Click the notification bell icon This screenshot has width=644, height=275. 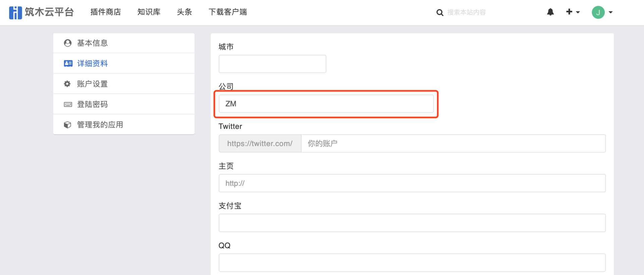coord(550,12)
